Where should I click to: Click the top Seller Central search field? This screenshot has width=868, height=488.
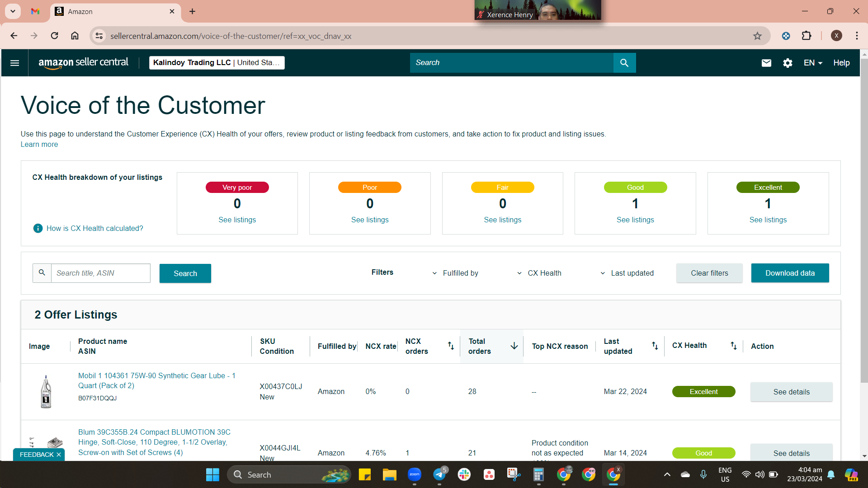(x=512, y=63)
